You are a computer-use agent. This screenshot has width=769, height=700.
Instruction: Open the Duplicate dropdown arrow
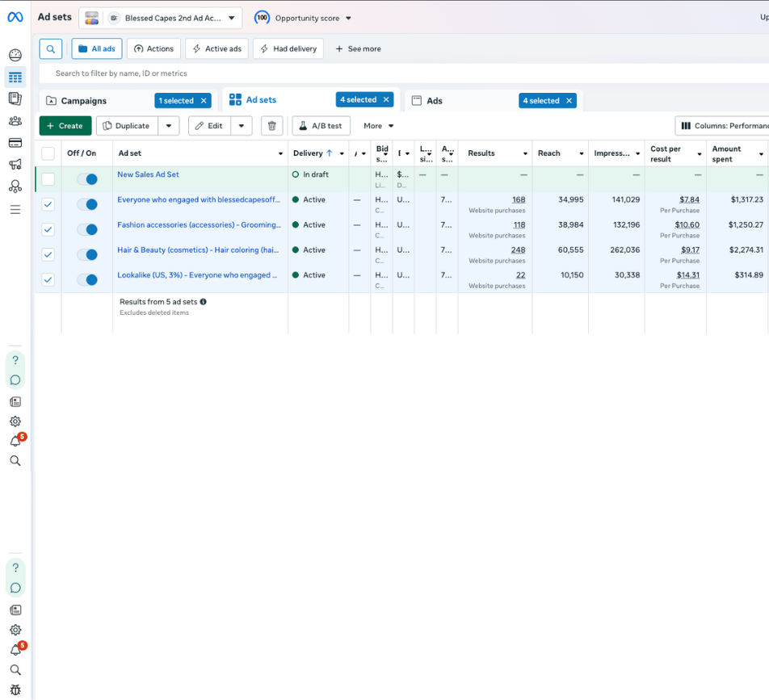click(x=169, y=126)
